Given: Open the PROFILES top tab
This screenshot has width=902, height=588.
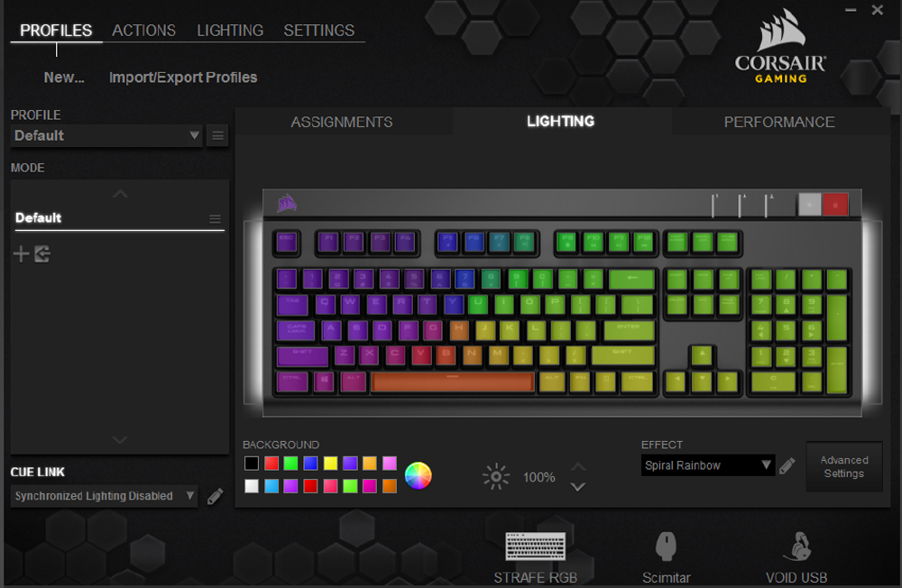Looking at the screenshot, I should click(x=56, y=31).
